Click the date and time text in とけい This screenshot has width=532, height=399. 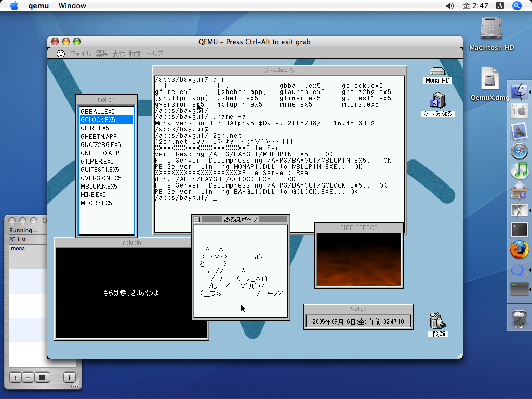coord(358,321)
